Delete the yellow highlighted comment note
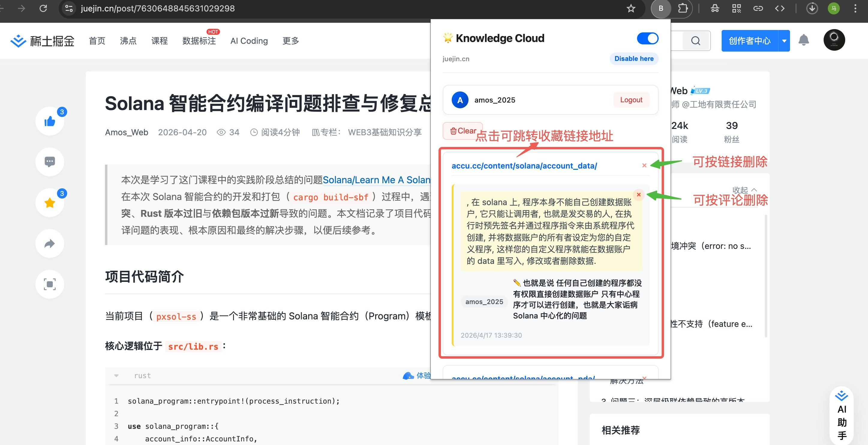868x445 pixels. click(x=639, y=194)
